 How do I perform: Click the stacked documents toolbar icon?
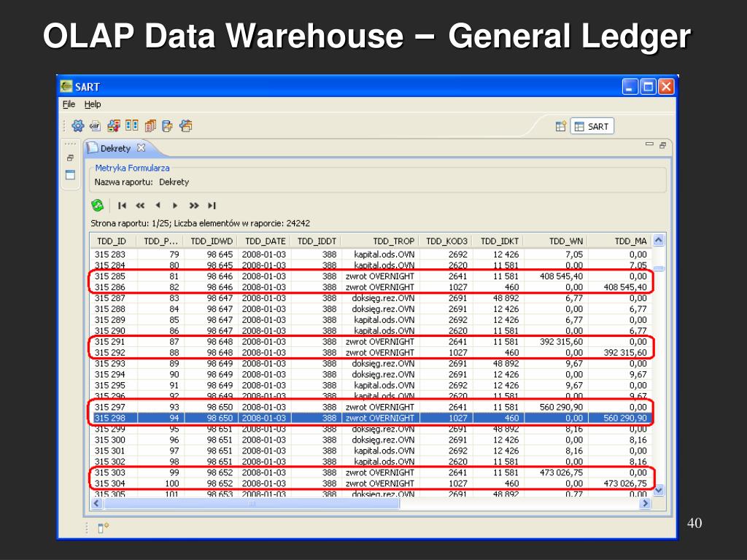(150, 125)
